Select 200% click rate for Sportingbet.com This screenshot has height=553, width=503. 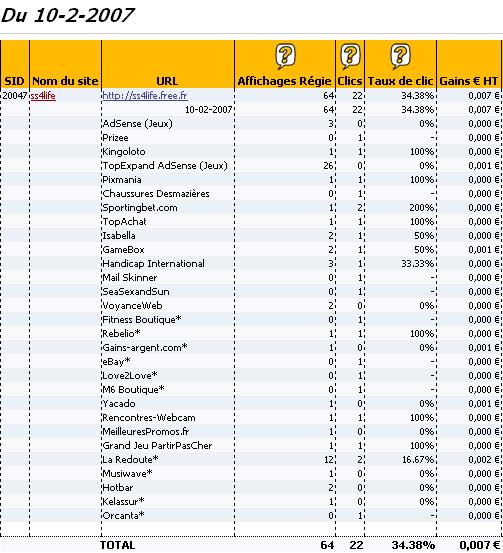[x=422, y=208]
